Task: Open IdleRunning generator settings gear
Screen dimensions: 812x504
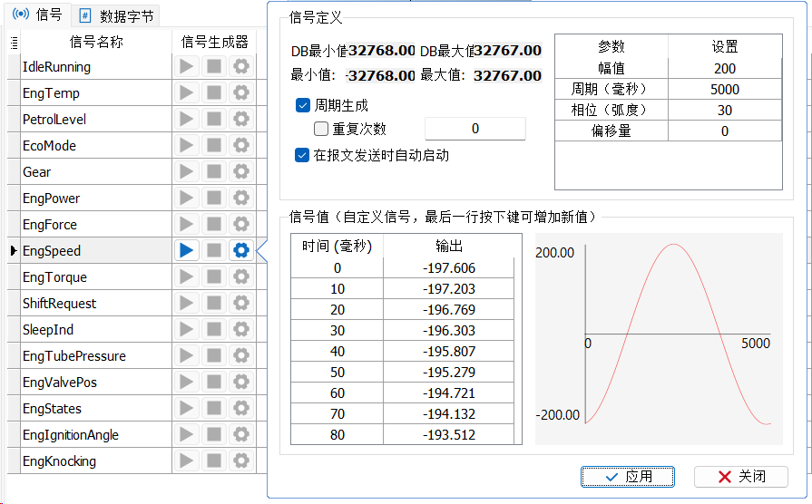Action: point(241,66)
